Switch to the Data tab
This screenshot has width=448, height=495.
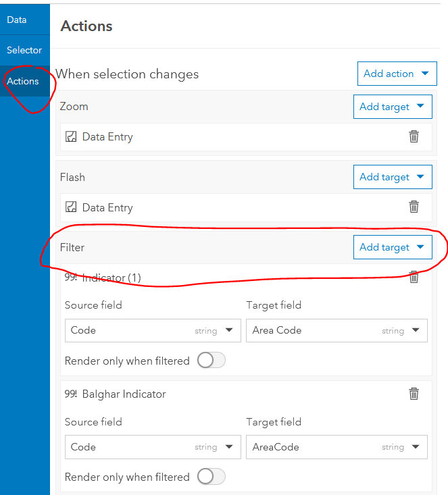tap(17, 20)
